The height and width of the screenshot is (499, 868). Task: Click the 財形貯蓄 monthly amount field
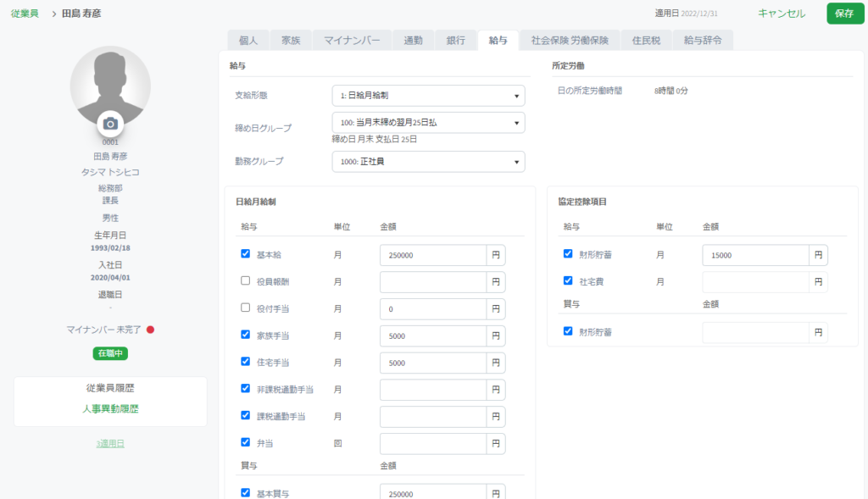(x=754, y=255)
